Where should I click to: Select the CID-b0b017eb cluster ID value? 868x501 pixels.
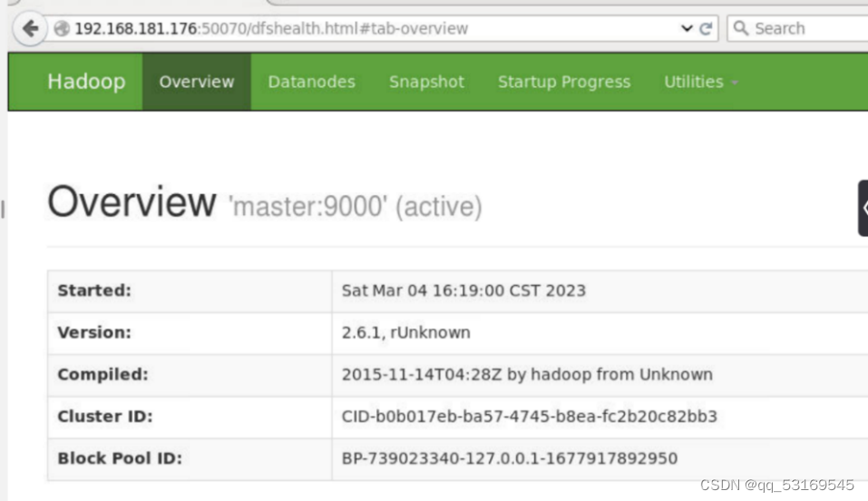(x=529, y=417)
